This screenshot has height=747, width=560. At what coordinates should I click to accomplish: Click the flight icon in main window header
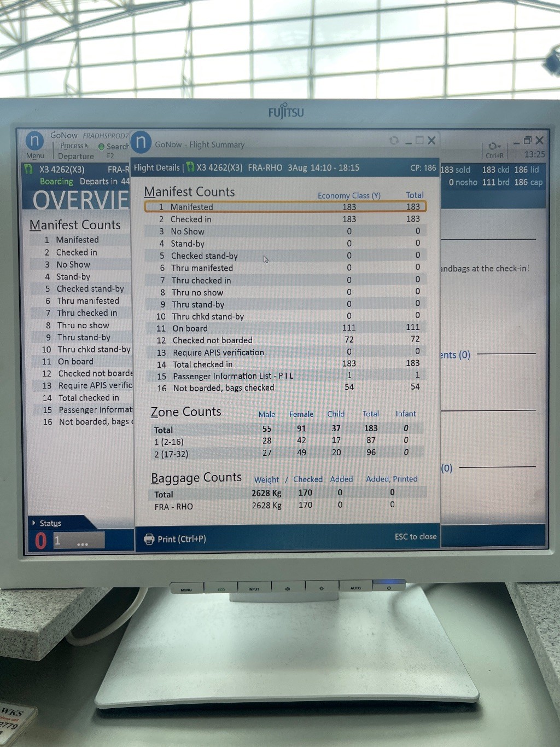tap(29, 170)
